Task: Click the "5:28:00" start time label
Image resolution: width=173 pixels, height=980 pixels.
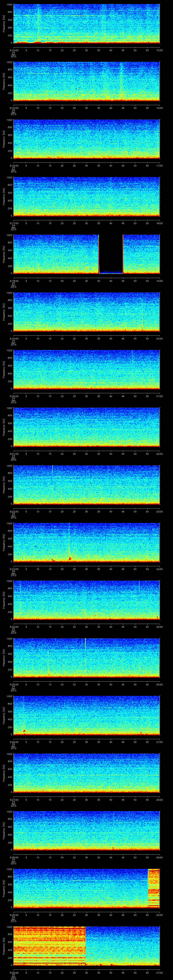Action: point(14,857)
